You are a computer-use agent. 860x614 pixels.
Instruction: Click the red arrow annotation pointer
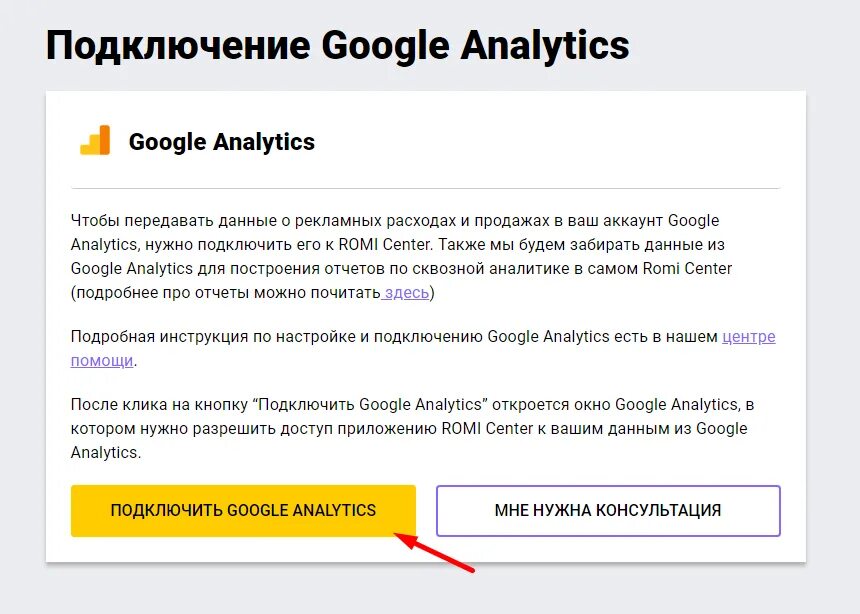pos(434,552)
